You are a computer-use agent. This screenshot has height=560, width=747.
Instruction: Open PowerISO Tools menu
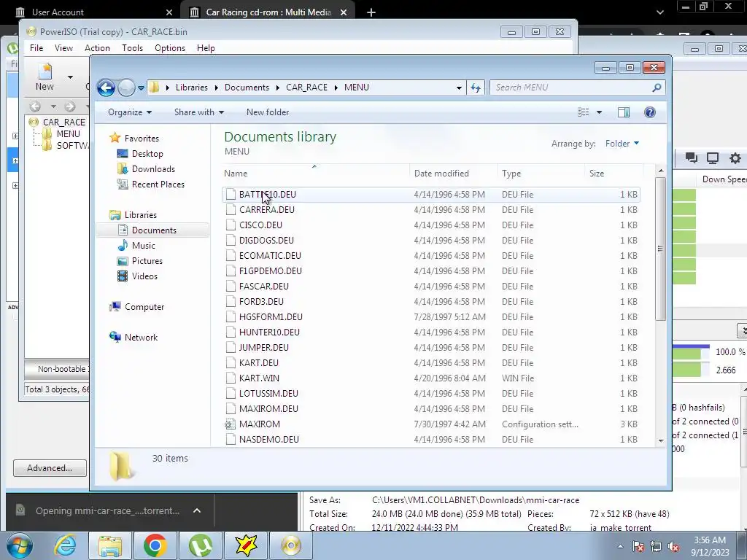(x=132, y=48)
